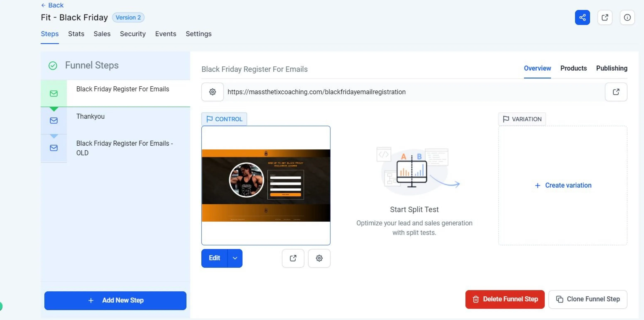The image size is (644, 320).
Task: Click Delete Funnel Step button
Action: point(505,299)
